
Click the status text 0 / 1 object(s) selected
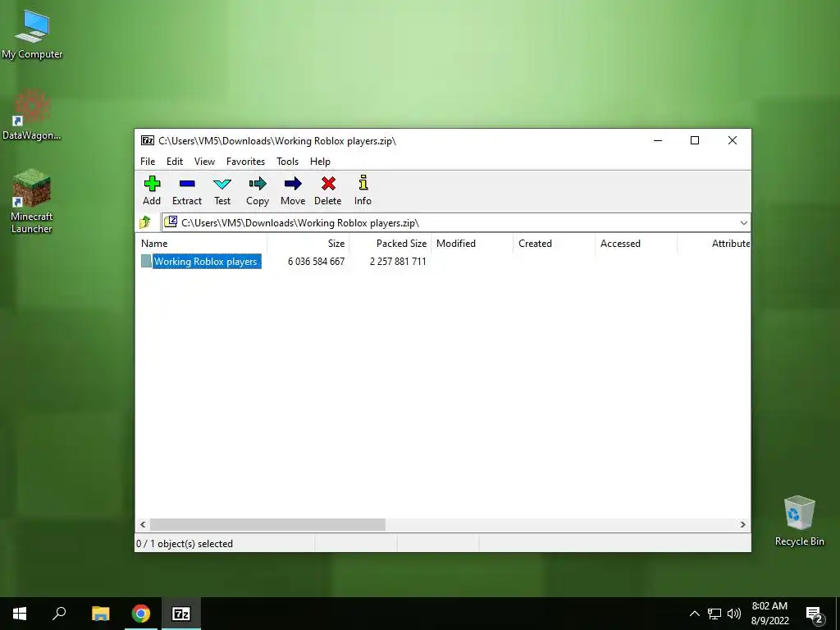coord(185,544)
